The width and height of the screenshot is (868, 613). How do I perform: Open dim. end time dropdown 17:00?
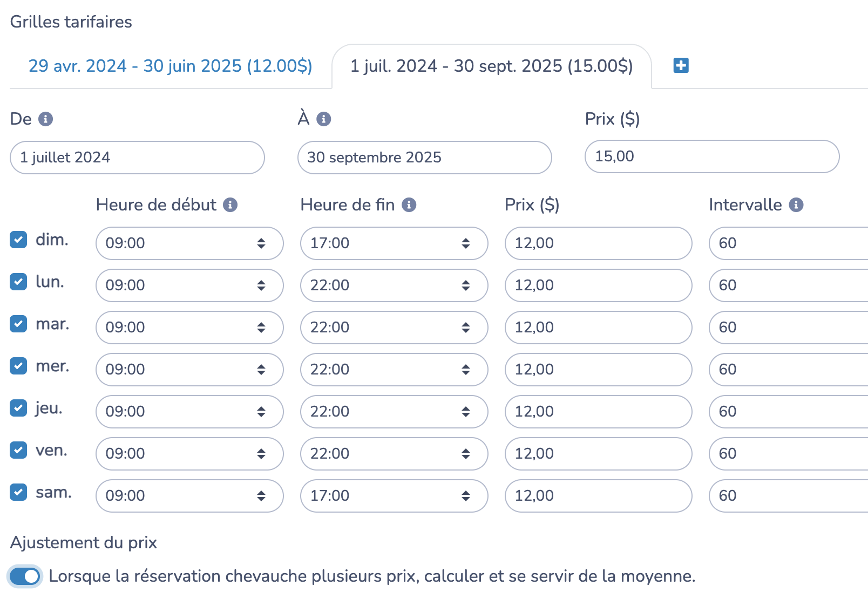tap(394, 243)
